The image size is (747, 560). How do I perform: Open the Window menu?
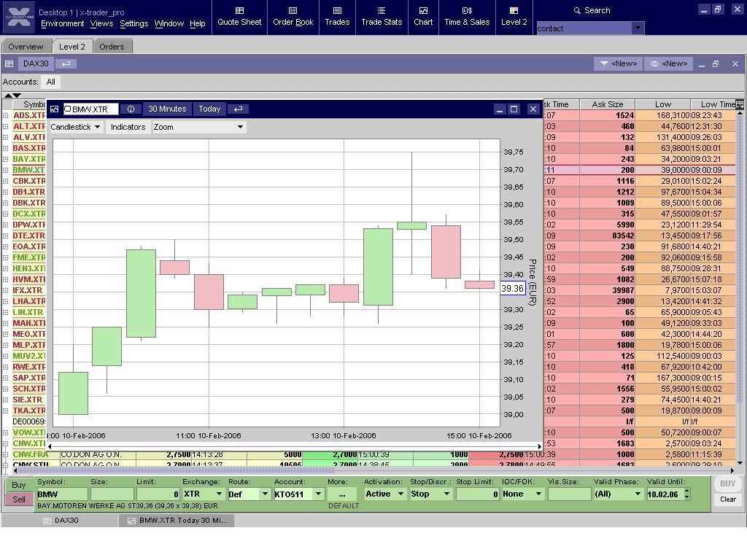169,24
